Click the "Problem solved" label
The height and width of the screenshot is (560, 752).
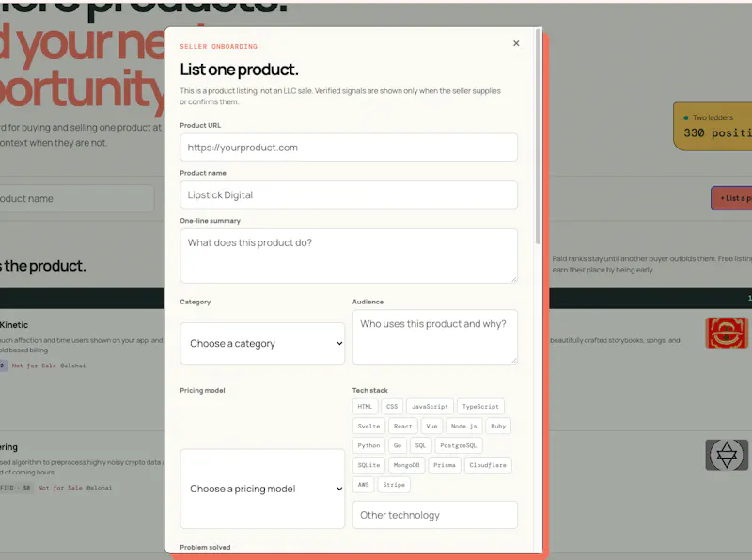coord(205,547)
